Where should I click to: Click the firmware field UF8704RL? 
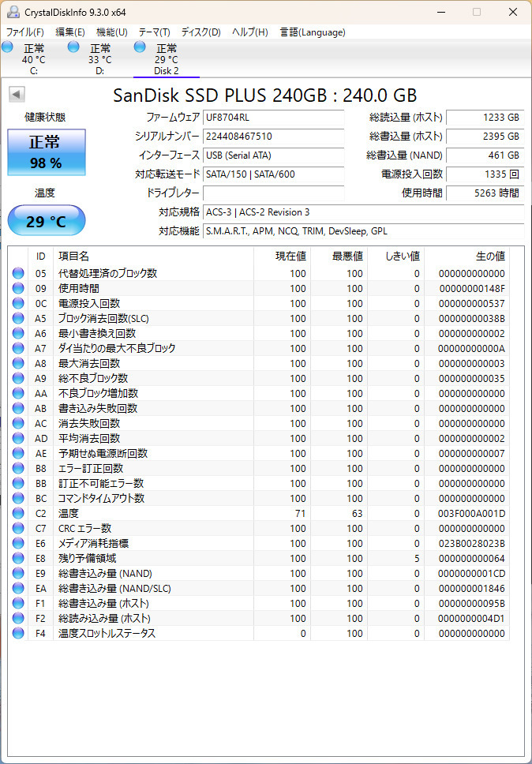(x=273, y=118)
